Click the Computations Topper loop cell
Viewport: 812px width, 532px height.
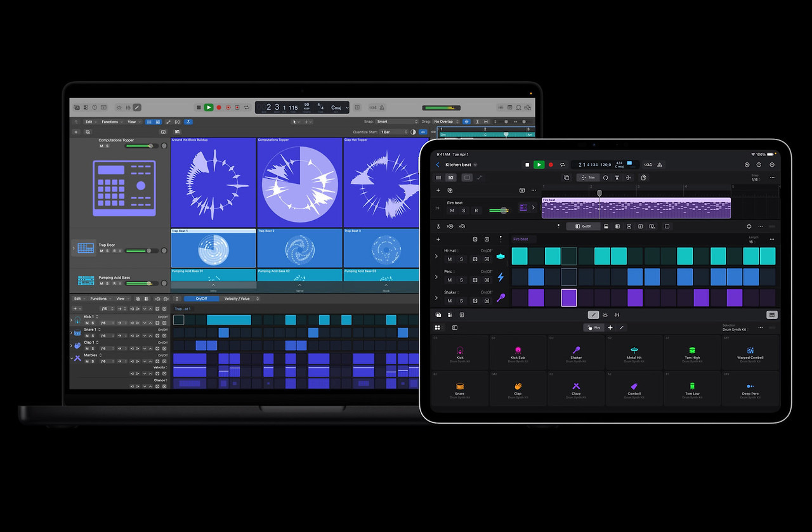point(299,182)
